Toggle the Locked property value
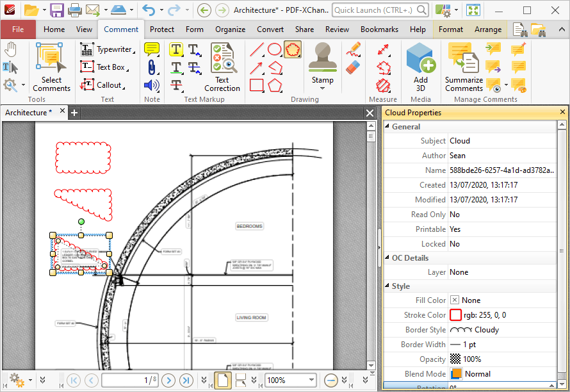570x392 pixels. tap(502, 244)
